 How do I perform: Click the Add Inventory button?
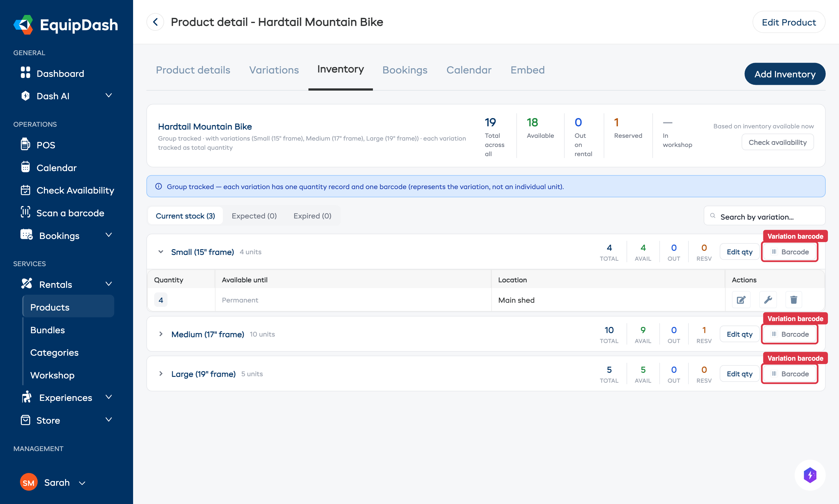[x=785, y=74]
